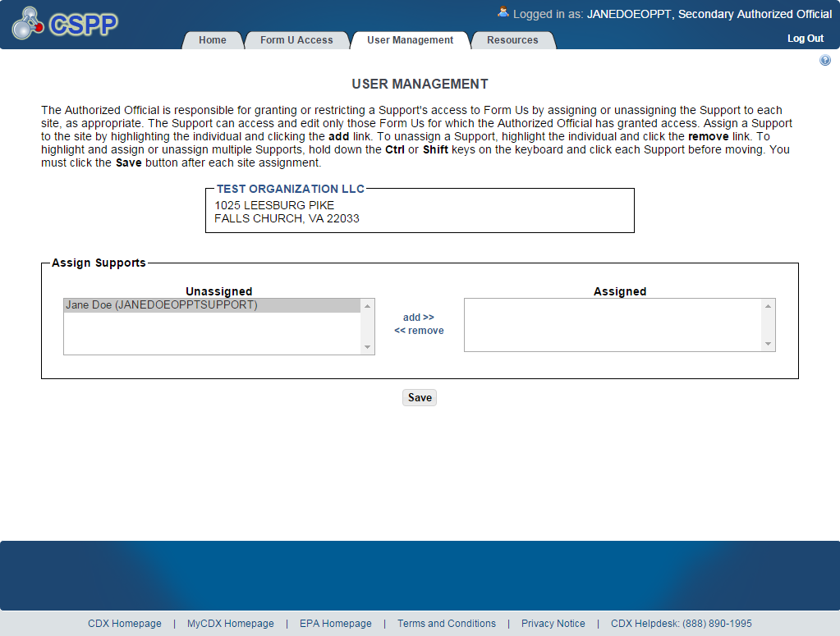Click inside the Assigned list box
This screenshot has height=636, width=840.
(612, 325)
